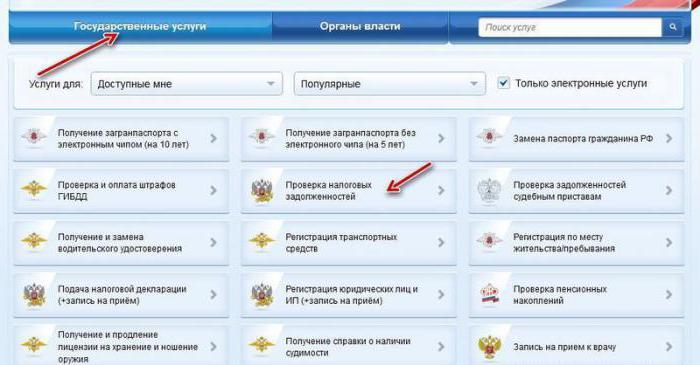
Task: Click emblem icon of загранпаспорт на 10 лет
Action: coord(34,137)
